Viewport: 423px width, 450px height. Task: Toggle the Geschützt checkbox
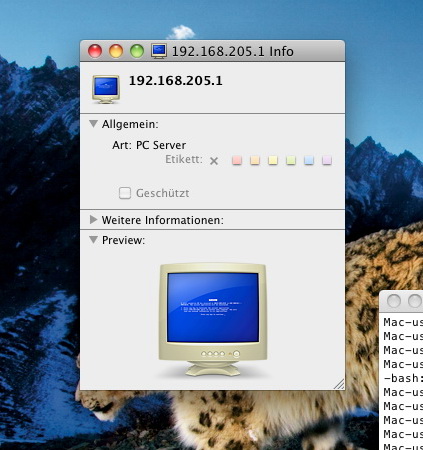click(125, 193)
